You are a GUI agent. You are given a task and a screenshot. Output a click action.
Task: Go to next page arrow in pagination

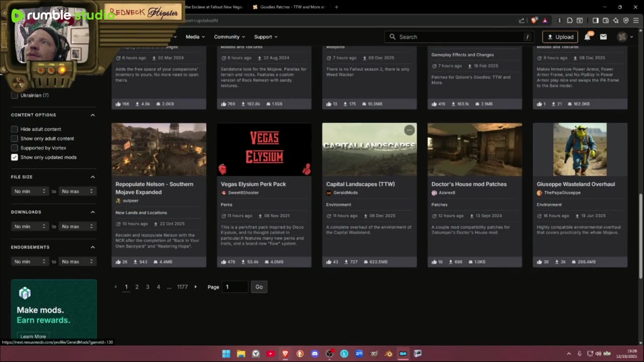(x=196, y=287)
